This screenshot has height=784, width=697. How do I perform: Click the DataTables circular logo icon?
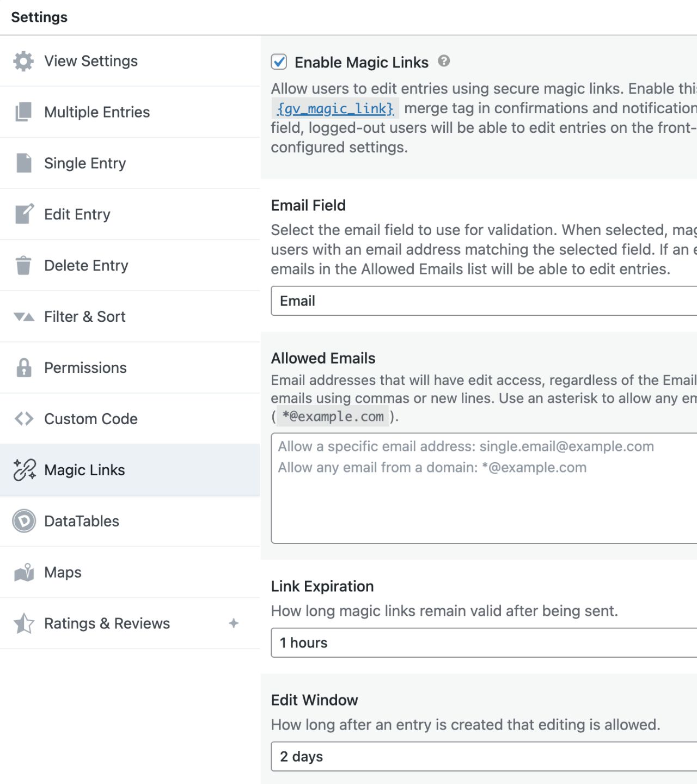coord(24,521)
